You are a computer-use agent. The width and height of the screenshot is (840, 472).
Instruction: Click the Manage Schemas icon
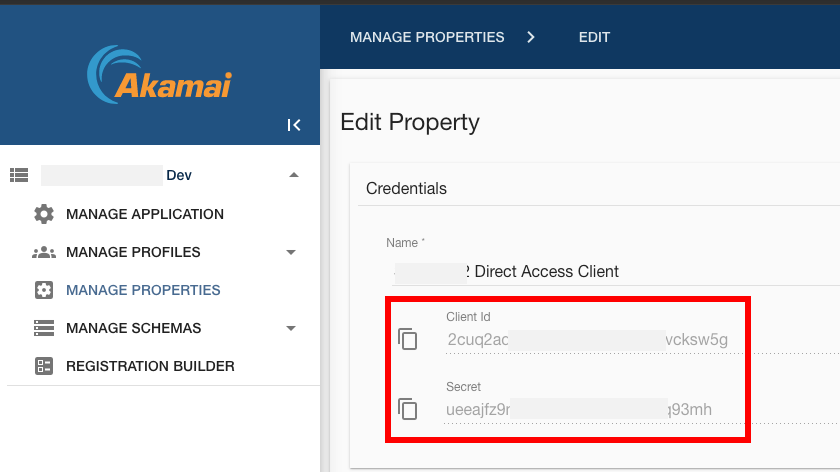point(44,328)
